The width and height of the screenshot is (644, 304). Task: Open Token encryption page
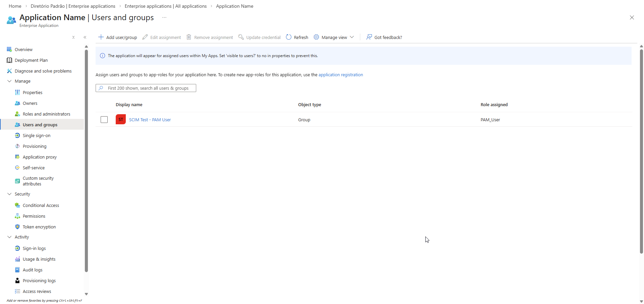[39, 227]
